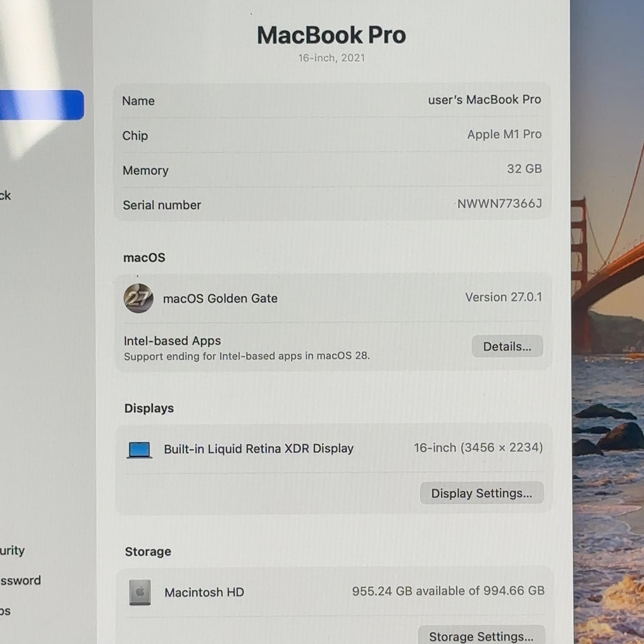Click the chip value 'Apple M1 Pro'
This screenshot has width=644, height=644.
point(504,134)
